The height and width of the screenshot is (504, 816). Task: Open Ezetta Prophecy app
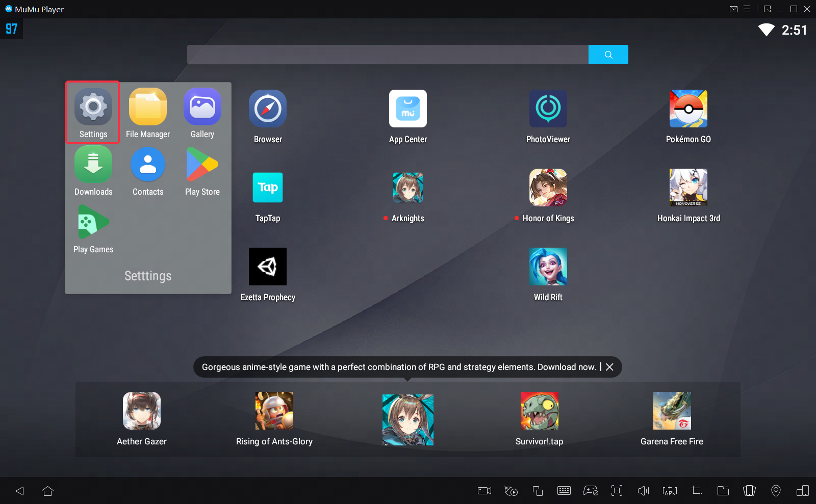(x=268, y=267)
